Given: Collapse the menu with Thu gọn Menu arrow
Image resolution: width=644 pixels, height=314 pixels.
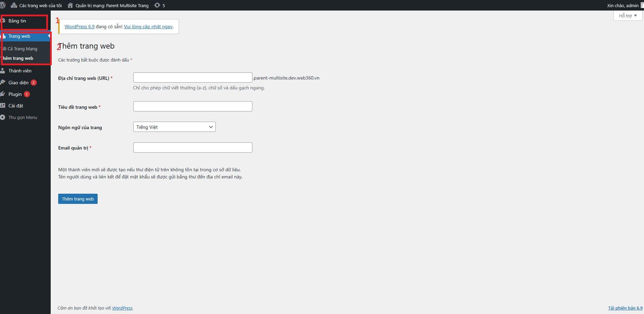Looking at the screenshot, I should (3, 117).
